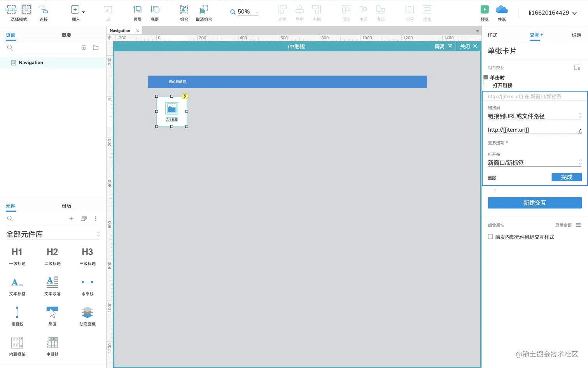Open widget library more options (three dots)
This screenshot has width=588, height=368.
pyautogui.click(x=96, y=219)
